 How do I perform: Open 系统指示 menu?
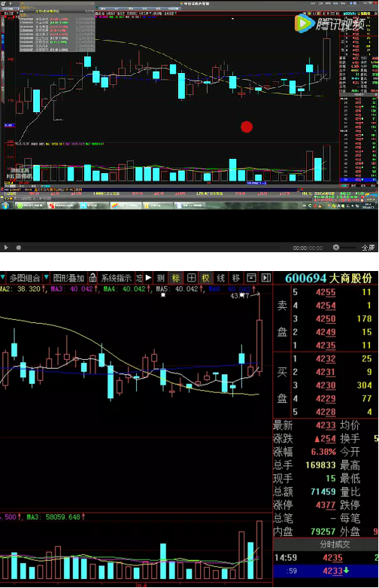pyautogui.click(x=116, y=278)
